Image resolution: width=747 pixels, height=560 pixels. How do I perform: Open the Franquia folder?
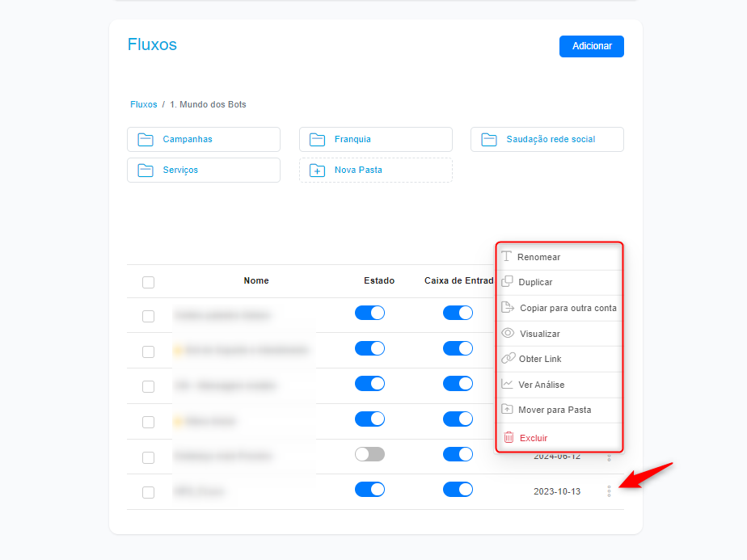coord(375,140)
